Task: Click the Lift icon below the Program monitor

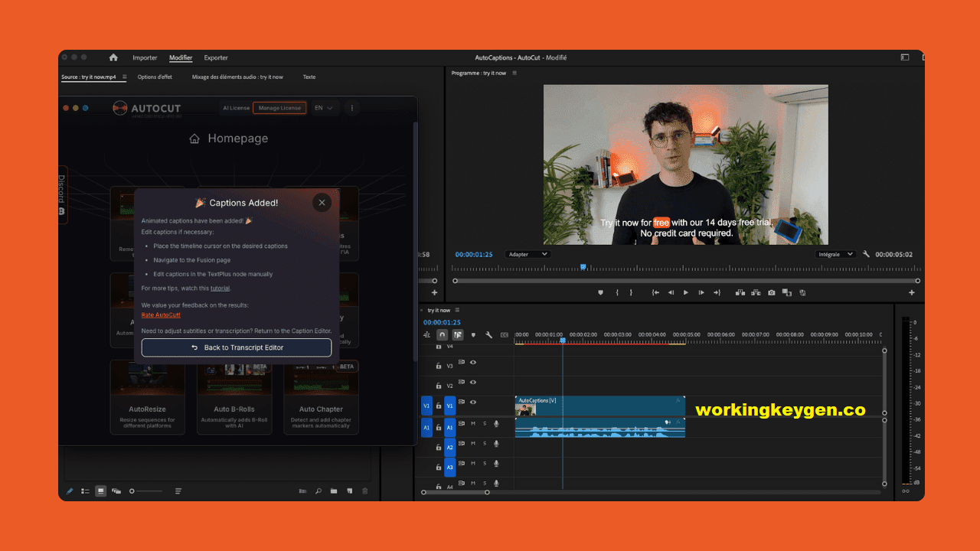Action: click(739, 292)
